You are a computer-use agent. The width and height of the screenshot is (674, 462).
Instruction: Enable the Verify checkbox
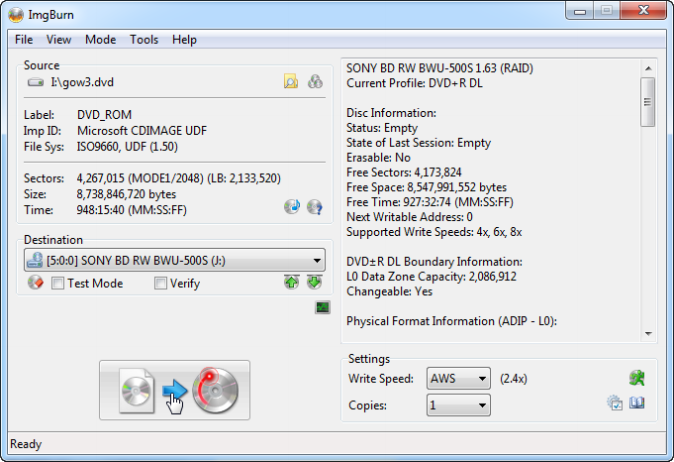click(x=161, y=283)
